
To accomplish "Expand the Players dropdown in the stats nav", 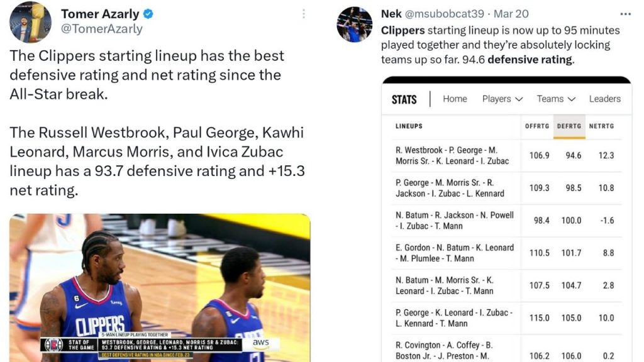I will point(501,99).
